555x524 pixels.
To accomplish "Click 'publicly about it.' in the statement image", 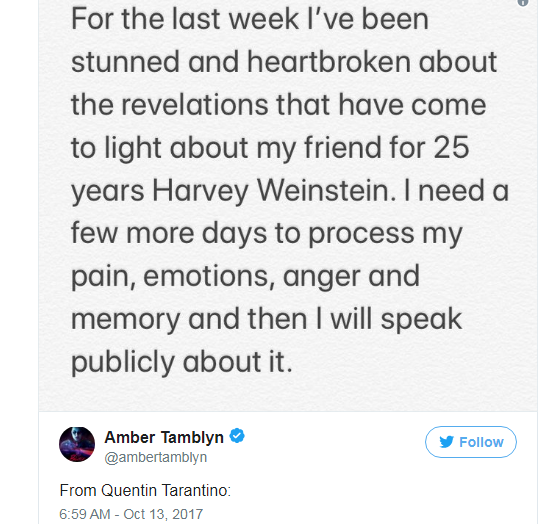I will pyautogui.click(x=182, y=363).
